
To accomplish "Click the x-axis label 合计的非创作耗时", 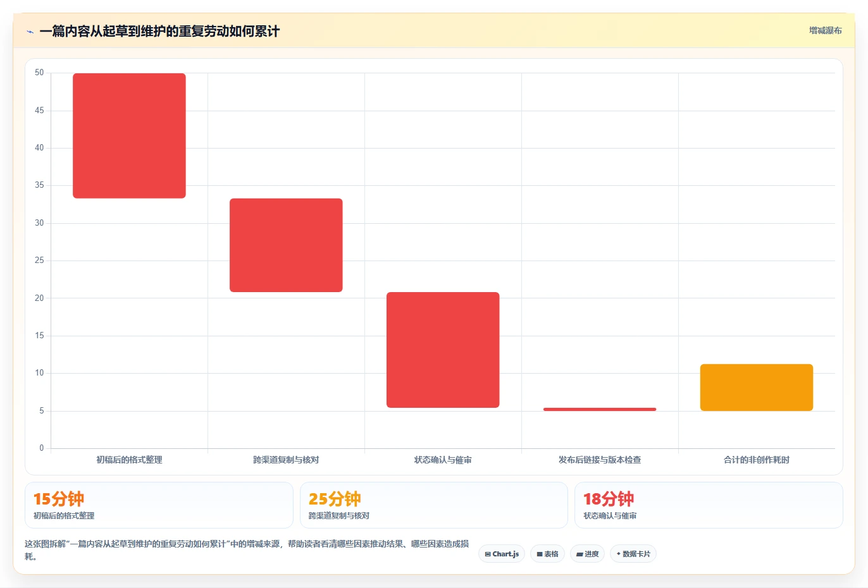I will (757, 460).
